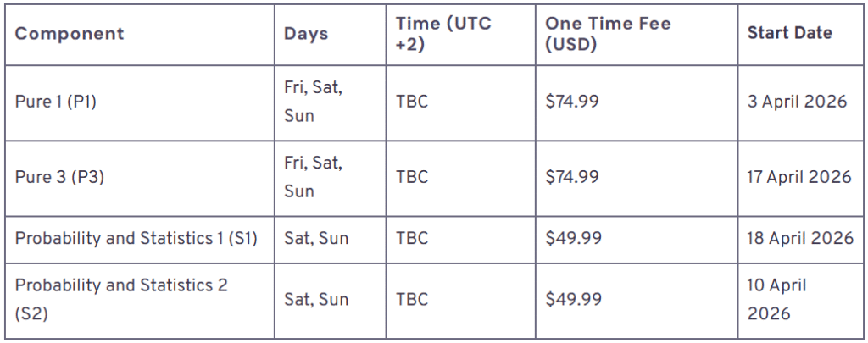The width and height of the screenshot is (868, 343).
Task: Click Fri, Sat, Sun days for Pure 3
Action: pyautogui.click(x=313, y=177)
